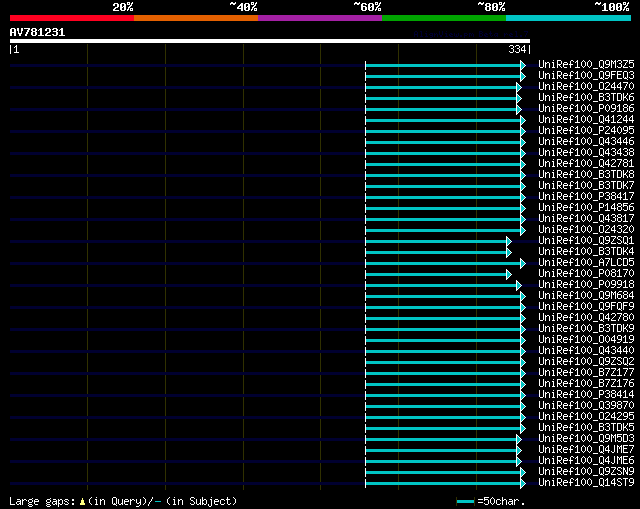Screen dimensions: 640x509
Task: Select UniRef100_B7Z177 label
Action: 586,373
